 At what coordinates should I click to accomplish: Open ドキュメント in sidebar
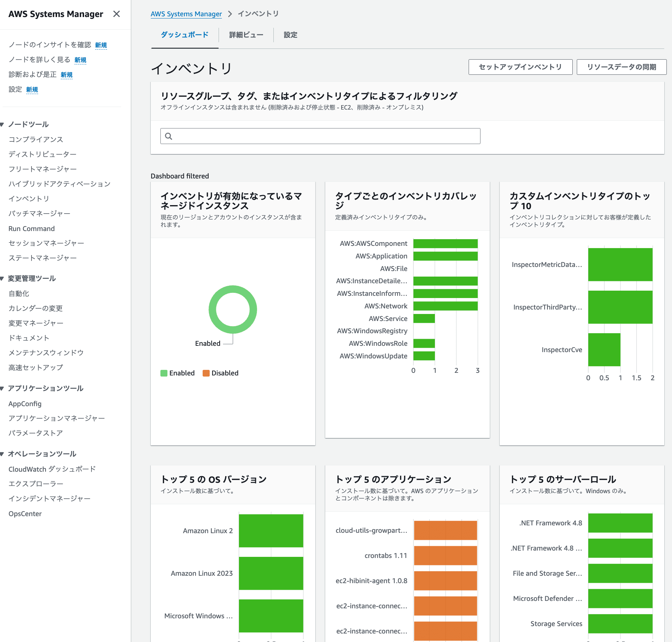pyautogui.click(x=29, y=338)
